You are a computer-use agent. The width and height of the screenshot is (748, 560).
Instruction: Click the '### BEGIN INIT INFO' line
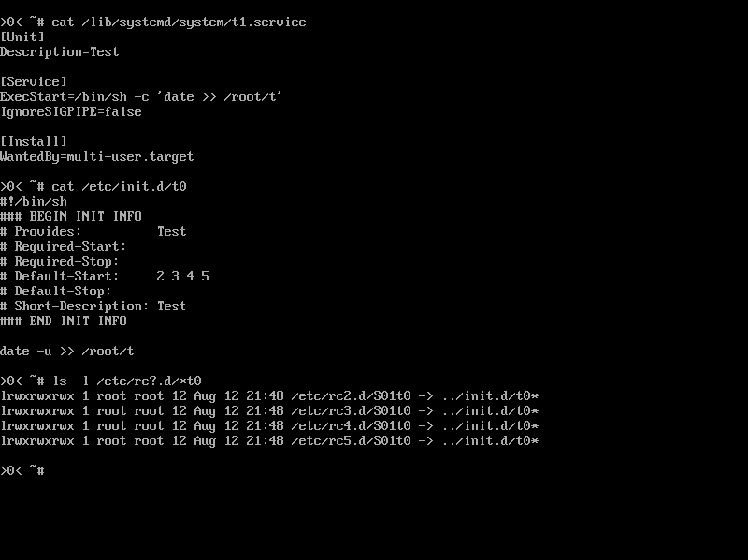pos(71,216)
